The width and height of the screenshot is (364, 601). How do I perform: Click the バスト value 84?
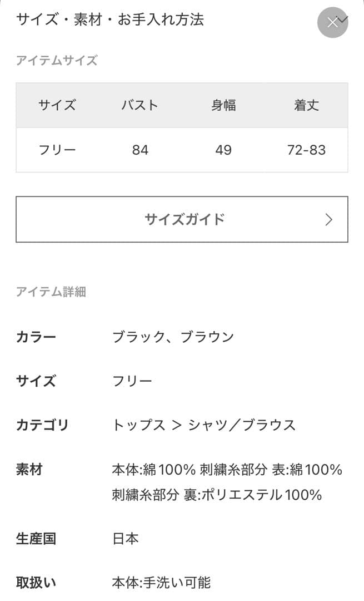[141, 150]
